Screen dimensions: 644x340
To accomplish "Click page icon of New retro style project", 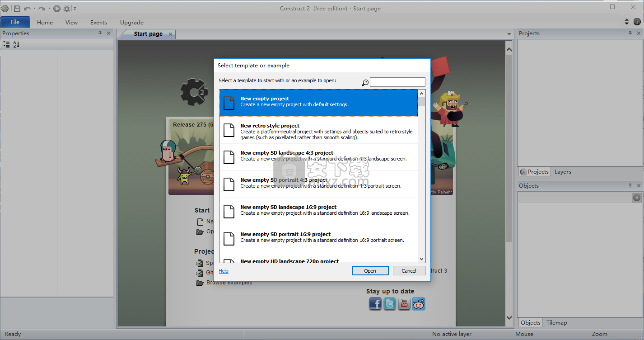I will point(229,130).
